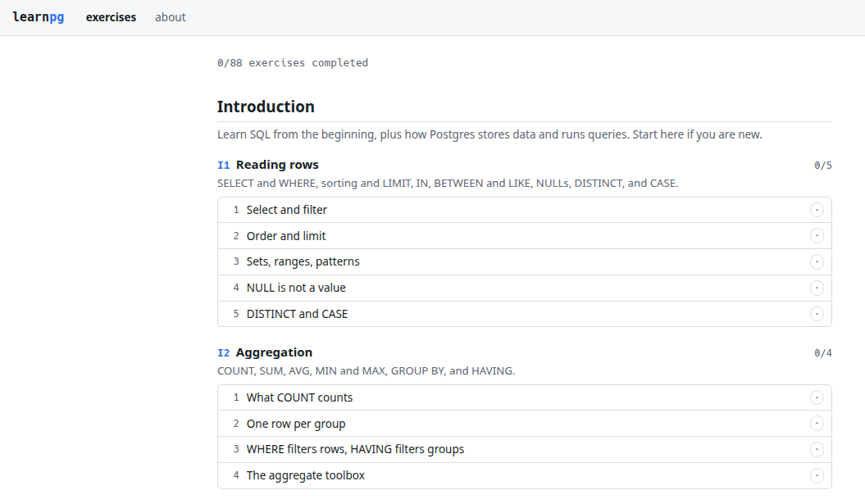The width and height of the screenshot is (865, 504).
Task: Click status circle for 'DISTINCT and CASE'
Action: tap(817, 314)
